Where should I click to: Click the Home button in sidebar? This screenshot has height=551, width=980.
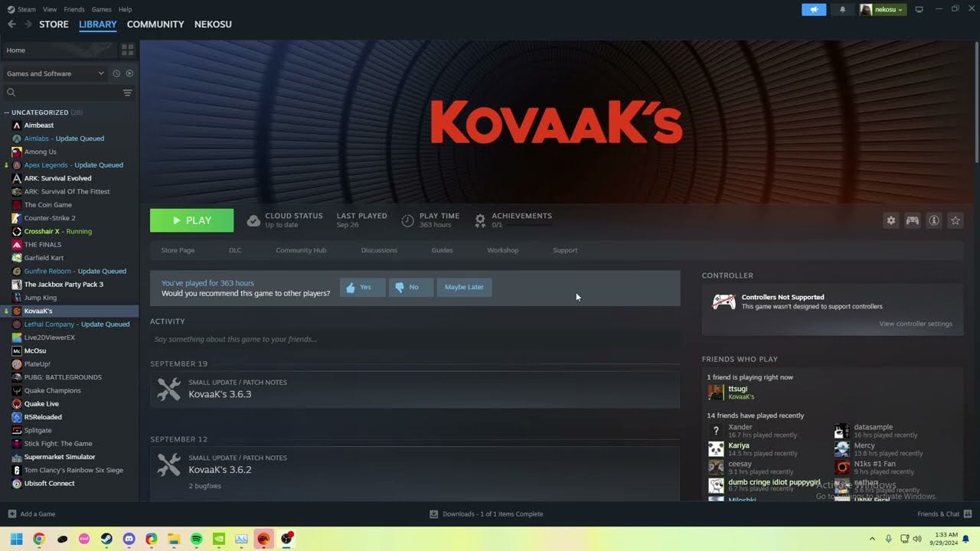tap(60, 50)
